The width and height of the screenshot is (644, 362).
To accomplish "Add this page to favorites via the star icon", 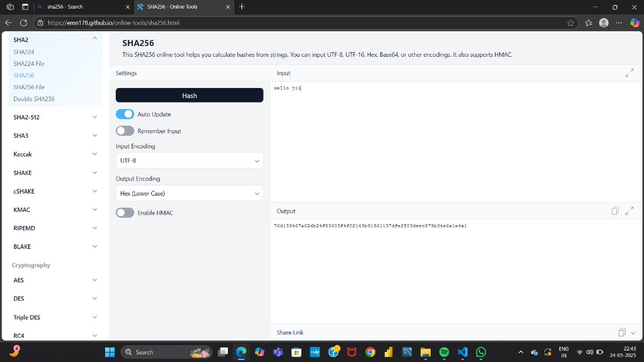I will click(x=570, y=23).
